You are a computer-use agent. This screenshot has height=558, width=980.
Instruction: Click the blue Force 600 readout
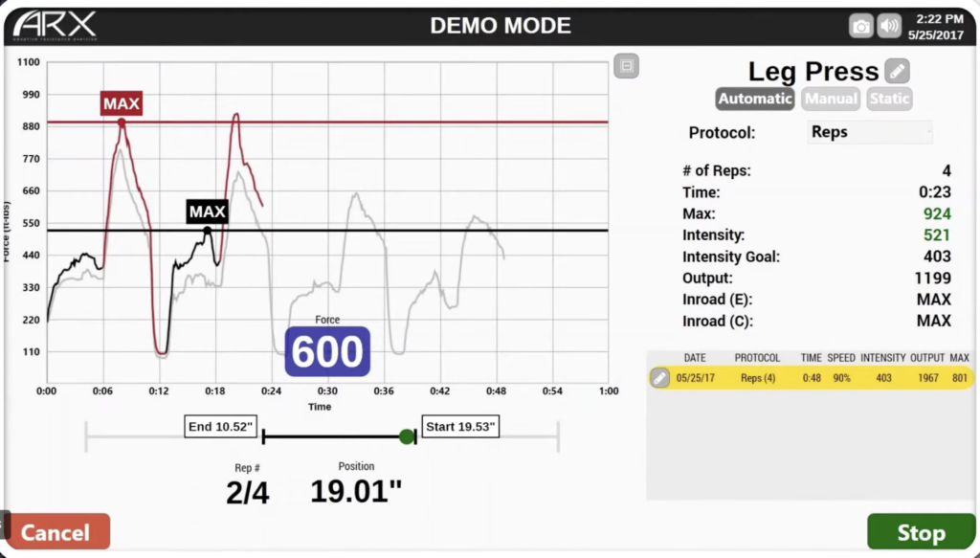[327, 351]
